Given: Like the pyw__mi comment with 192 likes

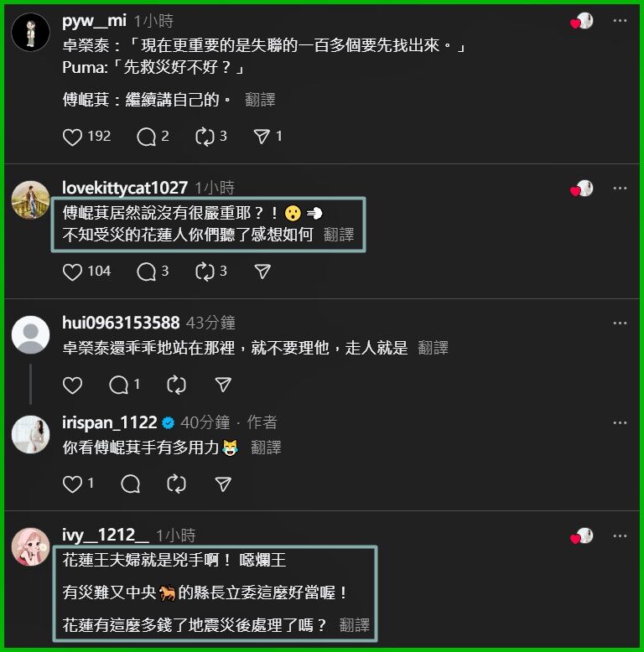Looking at the screenshot, I should pos(72,137).
